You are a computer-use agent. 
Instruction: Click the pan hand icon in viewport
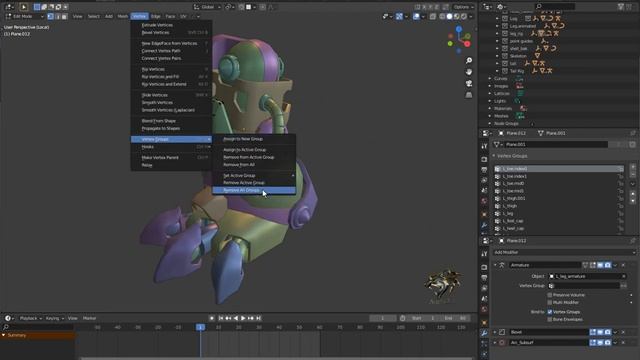469,72
